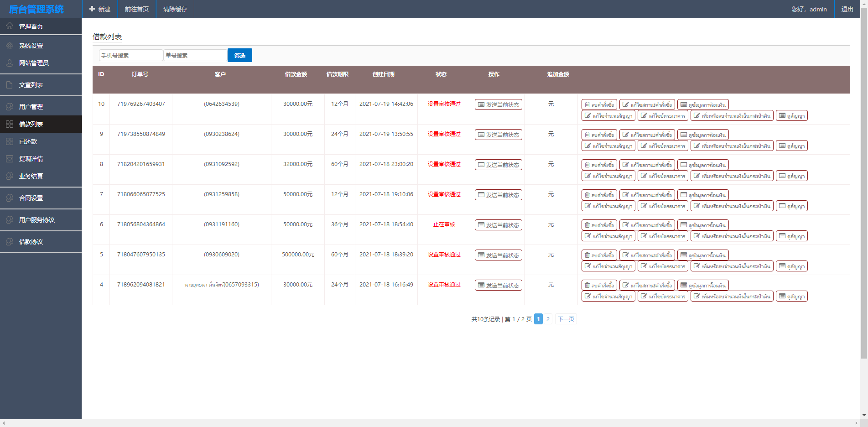Click 发送当前状态 for order ID 10

click(498, 104)
